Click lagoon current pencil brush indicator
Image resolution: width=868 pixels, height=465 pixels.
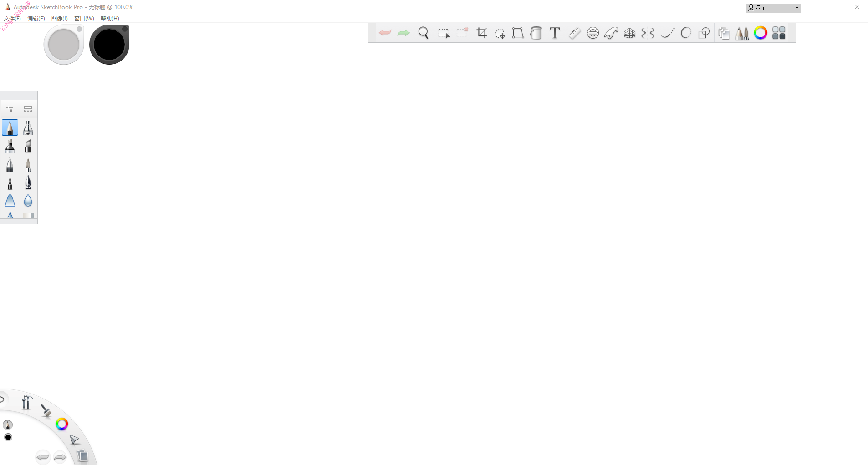coord(8,425)
